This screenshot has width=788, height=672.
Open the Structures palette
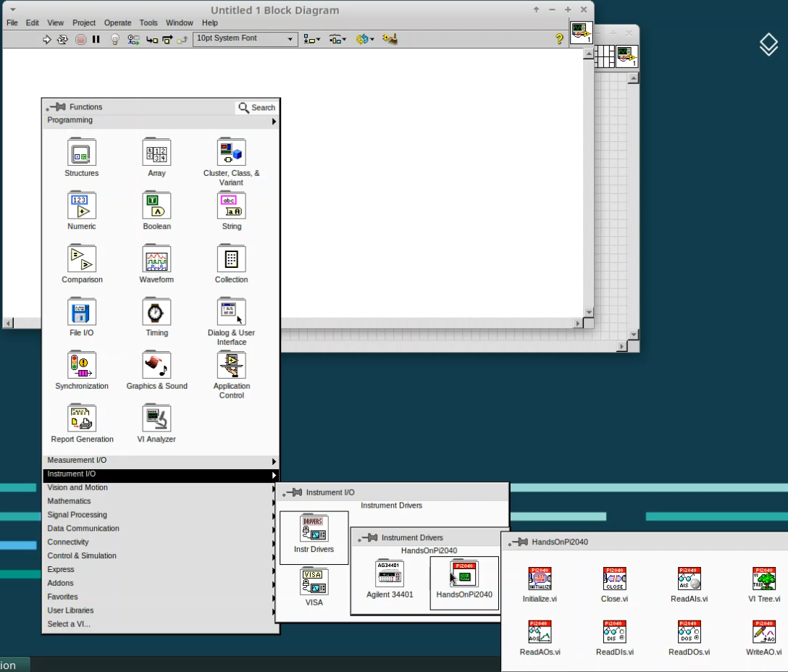[x=81, y=152]
